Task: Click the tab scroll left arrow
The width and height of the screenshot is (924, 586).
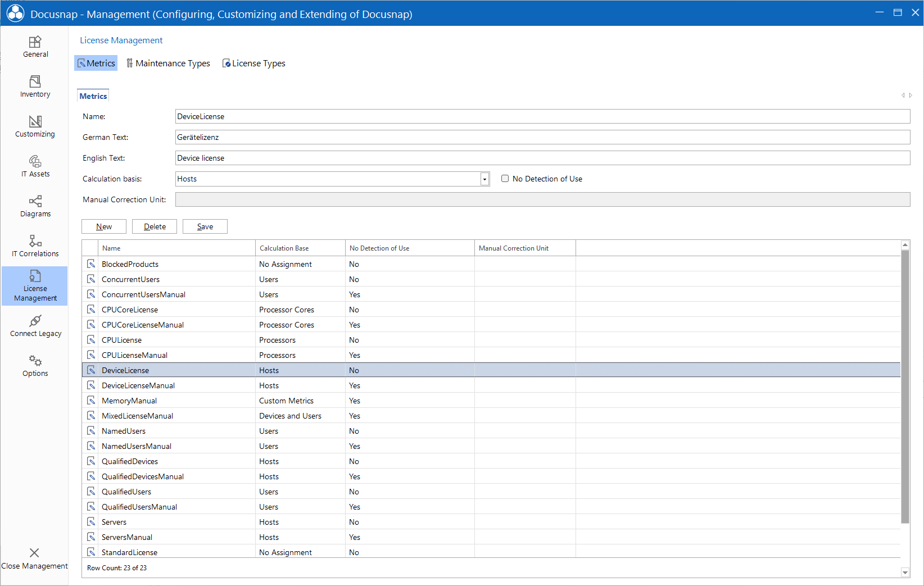Action: pos(903,96)
